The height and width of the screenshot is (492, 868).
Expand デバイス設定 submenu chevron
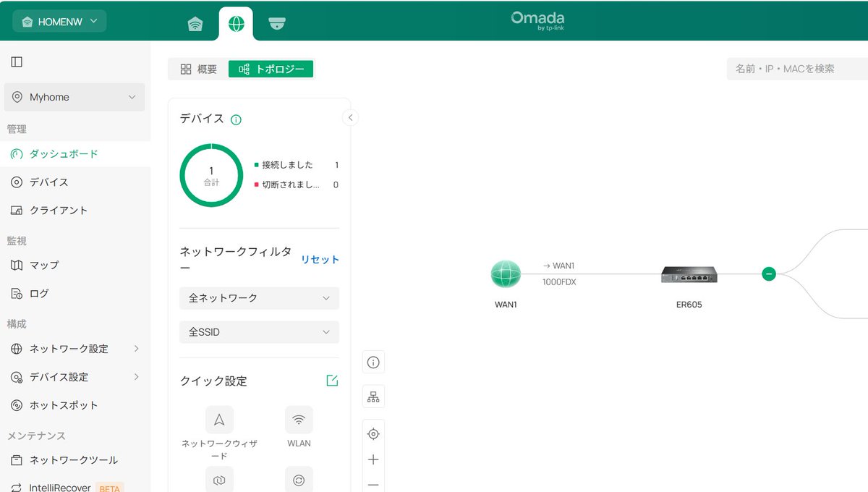pyautogui.click(x=137, y=377)
